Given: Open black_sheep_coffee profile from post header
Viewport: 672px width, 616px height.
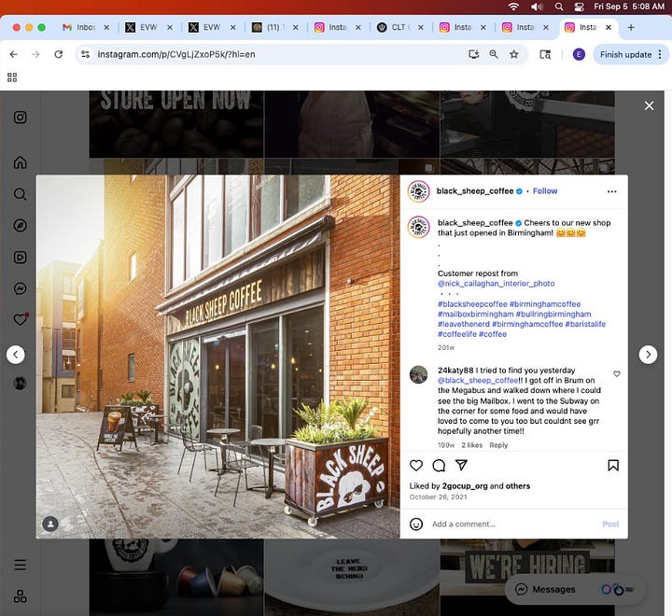Looking at the screenshot, I should (475, 191).
